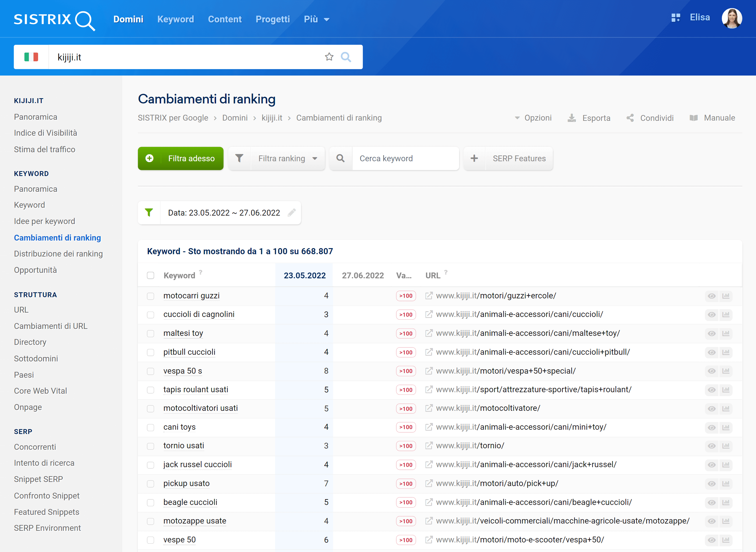Viewport: 756px width, 552px height.
Task: Click the Manuale book icon
Action: pyautogui.click(x=693, y=118)
